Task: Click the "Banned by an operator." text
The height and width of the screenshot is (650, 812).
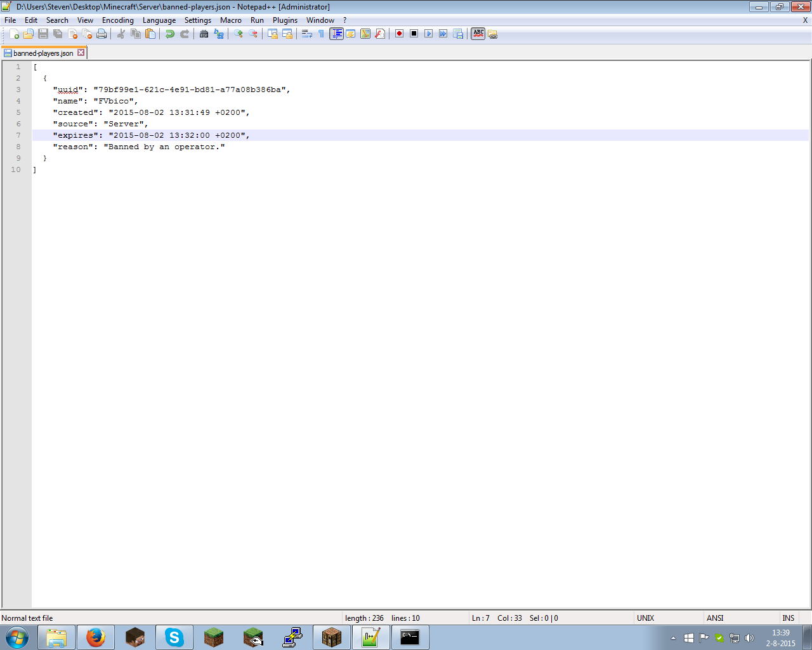Action: click(164, 147)
